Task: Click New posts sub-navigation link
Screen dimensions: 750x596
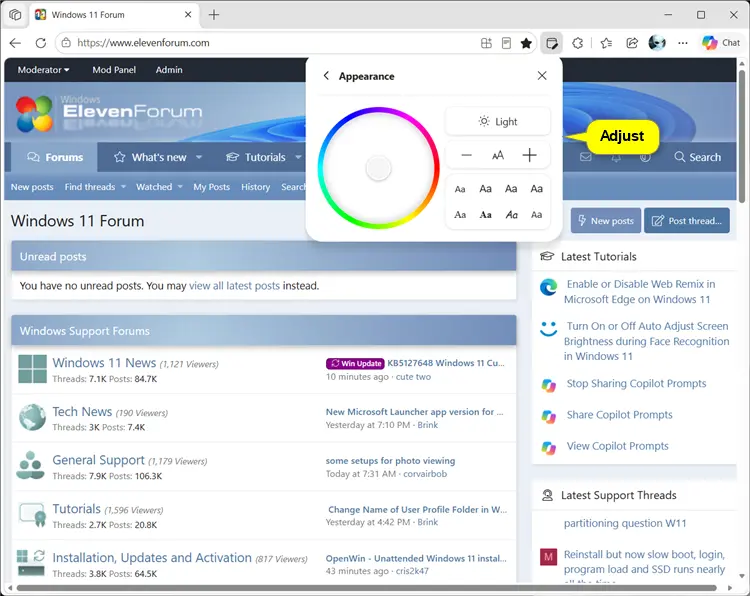Action: click(32, 187)
